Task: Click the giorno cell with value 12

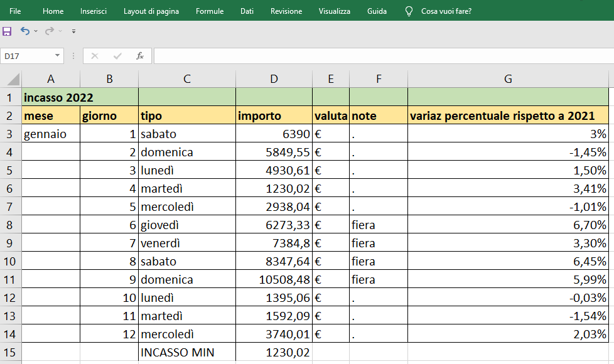Action: pos(109,334)
